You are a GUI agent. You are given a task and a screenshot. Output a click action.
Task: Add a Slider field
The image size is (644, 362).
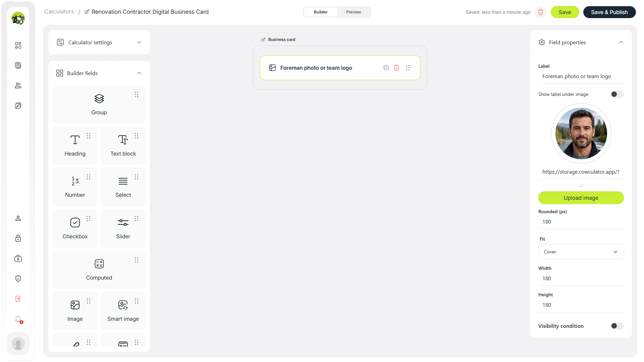tap(123, 228)
